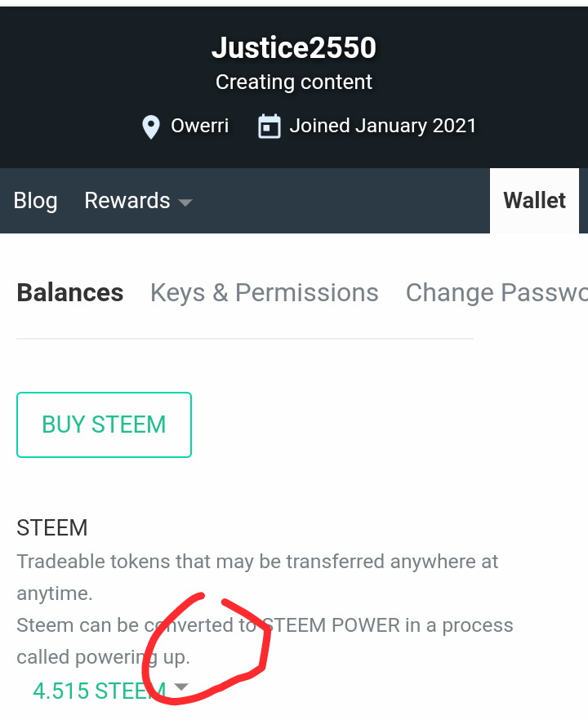This screenshot has height=720, width=588.
Task: Select the Wallet tab
Action: click(x=534, y=201)
